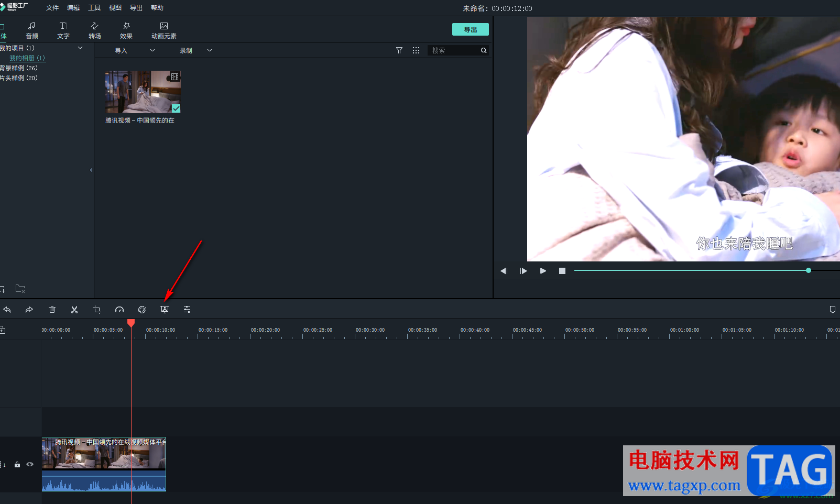Add a new track to timeline
This screenshot has height=504, width=840.
pos(2,330)
